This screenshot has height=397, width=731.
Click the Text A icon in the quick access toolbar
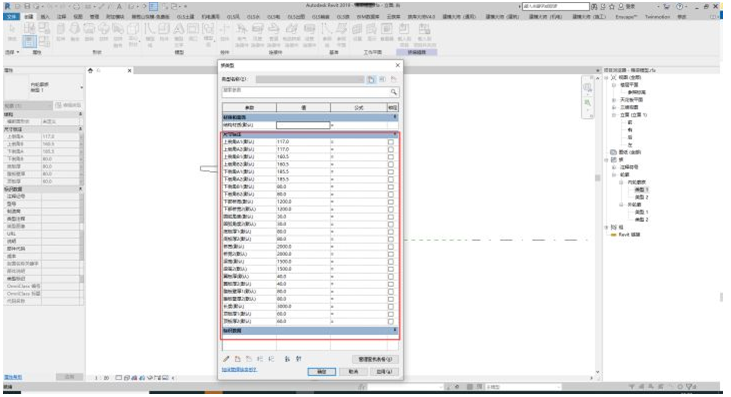[x=119, y=7]
